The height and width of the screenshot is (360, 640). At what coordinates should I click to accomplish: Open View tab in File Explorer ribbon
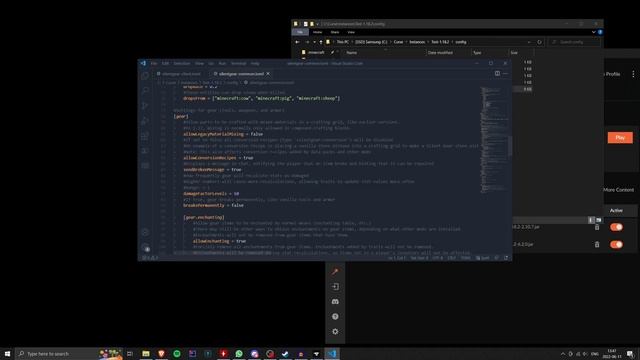pyautogui.click(x=351, y=32)
